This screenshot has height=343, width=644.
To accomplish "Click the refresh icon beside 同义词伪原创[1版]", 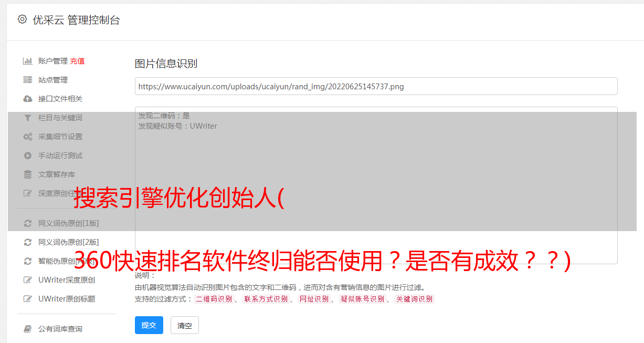I will pos(28,223).
